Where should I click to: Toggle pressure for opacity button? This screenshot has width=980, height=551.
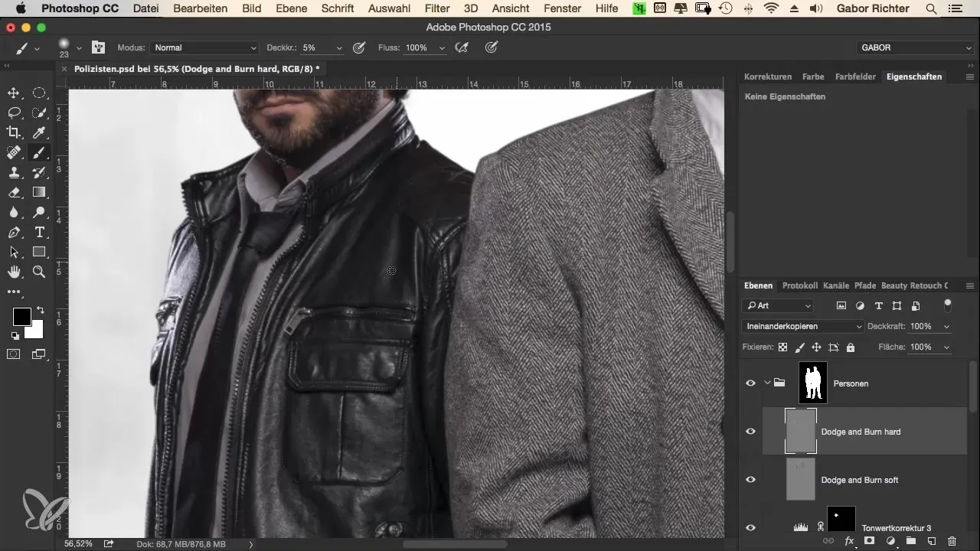coord(358,47)
